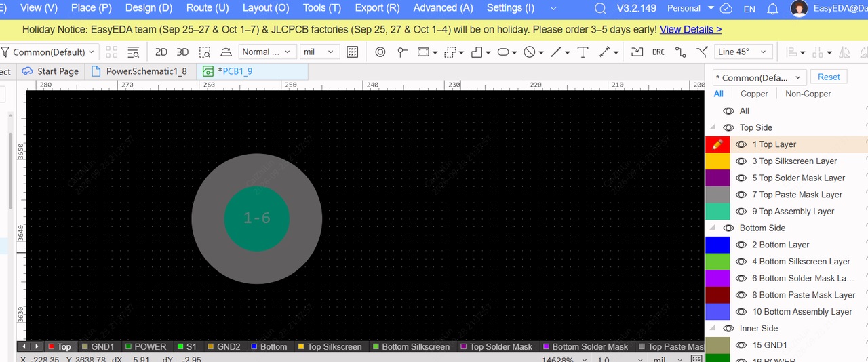
Task: Switch to 2D view
Action: tap(161, 52)
